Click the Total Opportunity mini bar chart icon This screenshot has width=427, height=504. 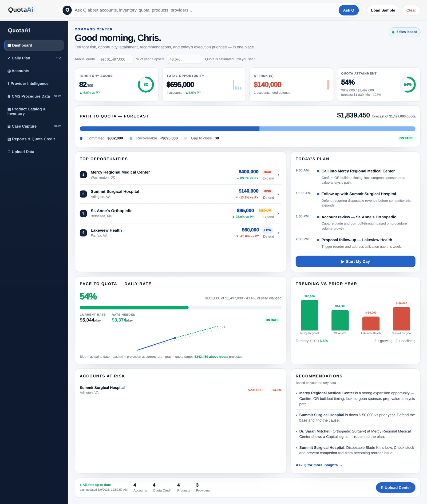[x=237, y=85]
